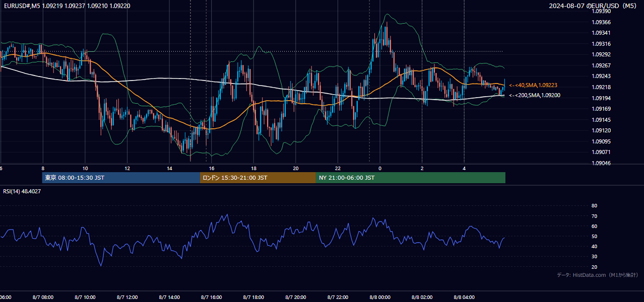Click the 8/8 02:00 bottom time label
Viewport: 644px width, 302px height.
point(422,297)
